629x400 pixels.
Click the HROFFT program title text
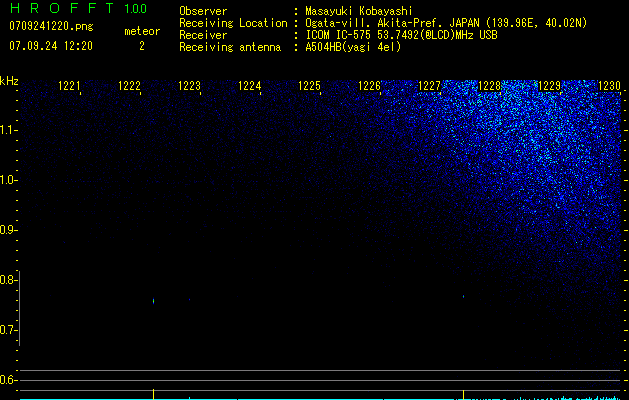tap(62, 8)
